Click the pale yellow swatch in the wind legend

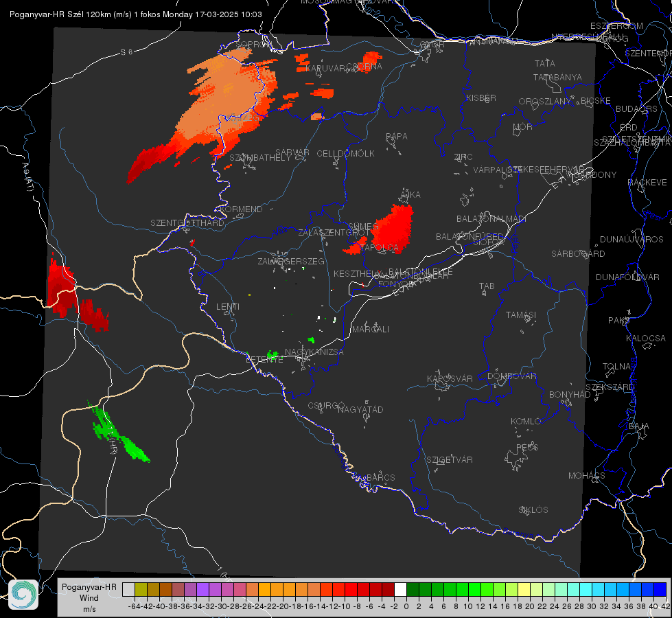click(x=523, y=589)
